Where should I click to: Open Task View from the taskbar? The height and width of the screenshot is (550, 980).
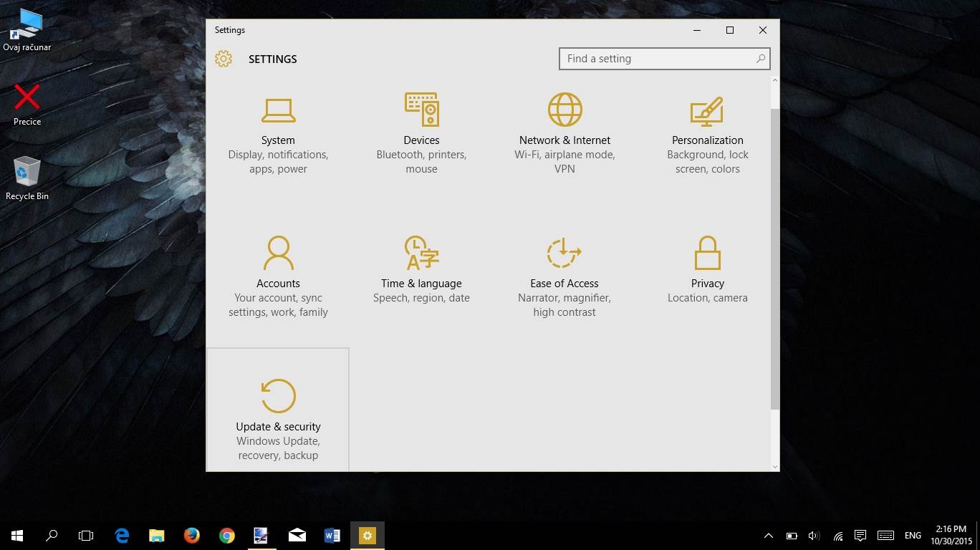86,536
